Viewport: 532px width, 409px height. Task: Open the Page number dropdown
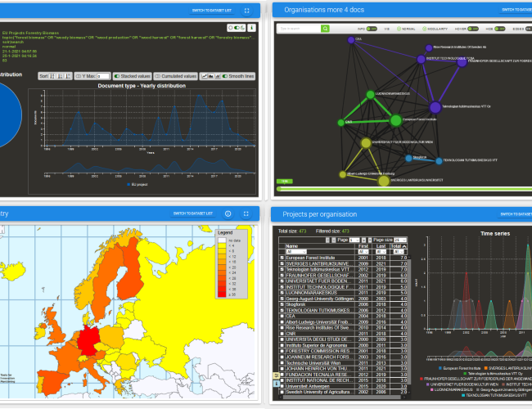tap(354, 240)
